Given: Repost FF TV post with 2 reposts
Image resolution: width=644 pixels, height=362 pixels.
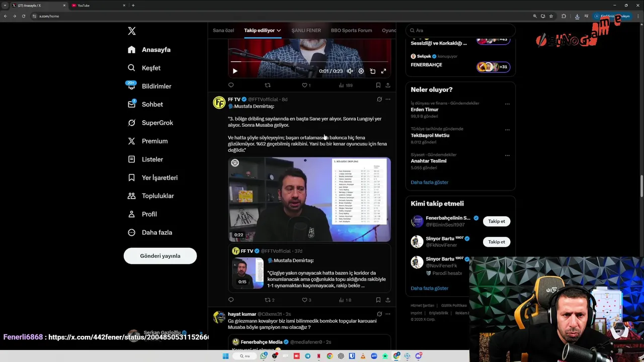Looking at the screenshot, I should [x=270, y=300].
